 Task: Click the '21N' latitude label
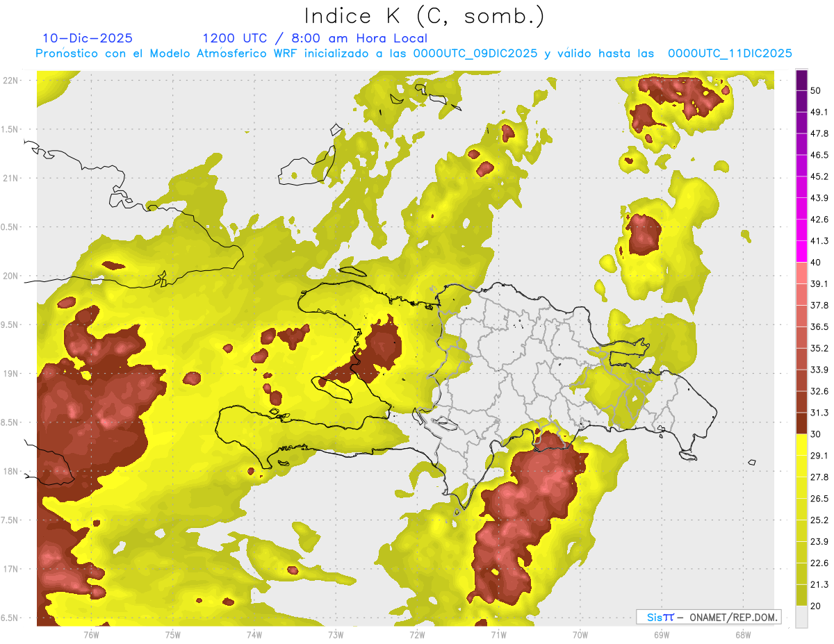point(10,178)
